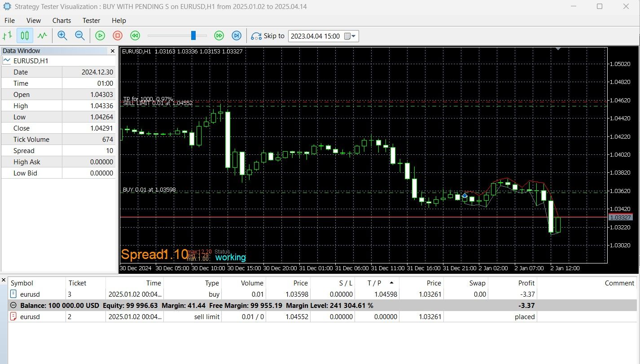Open the Help menu
The image size is (640, 364).
tap(119, 21)
